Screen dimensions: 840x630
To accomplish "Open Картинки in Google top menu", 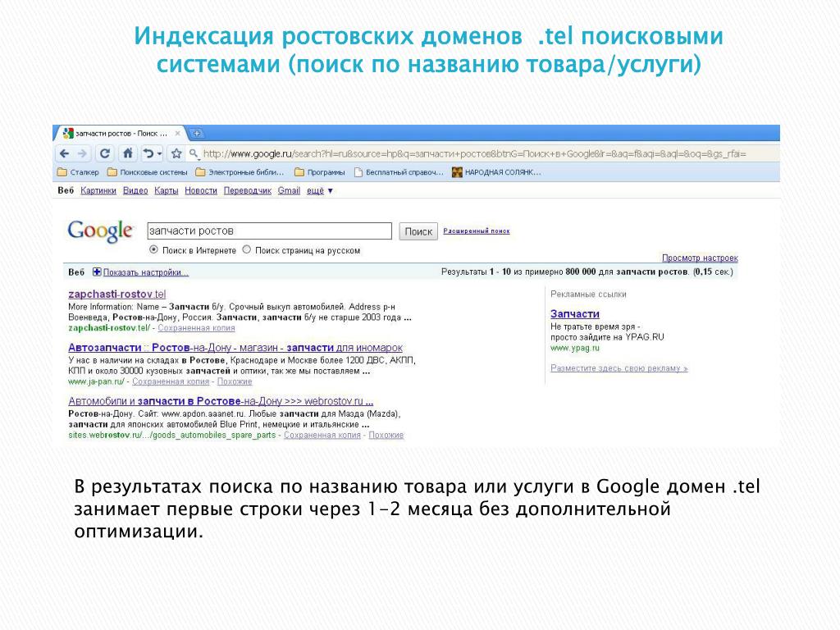I will 98,190.
